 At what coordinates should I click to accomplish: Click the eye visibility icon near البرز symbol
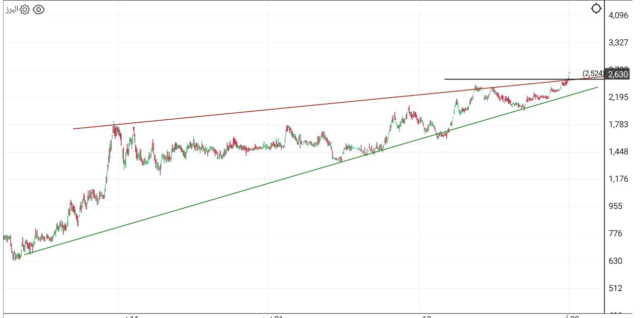[x=39, y=9]
